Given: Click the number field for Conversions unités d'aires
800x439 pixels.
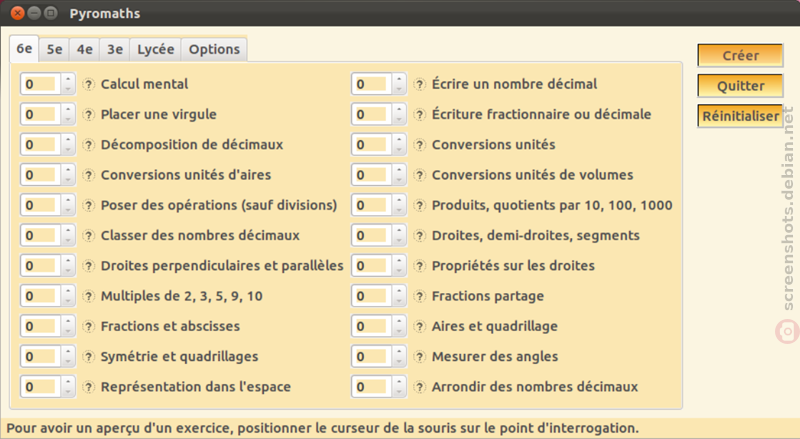Looking at the screenshot, I should pos(41,175).
